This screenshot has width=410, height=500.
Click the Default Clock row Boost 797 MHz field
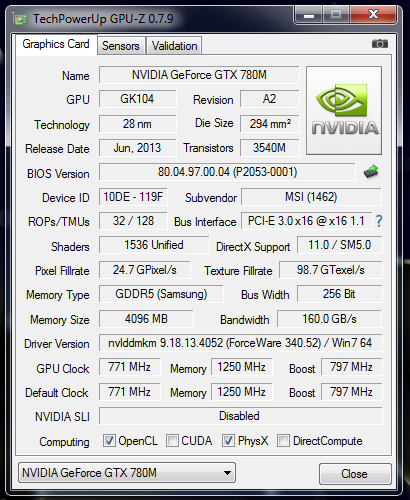[x=352, y=392]
